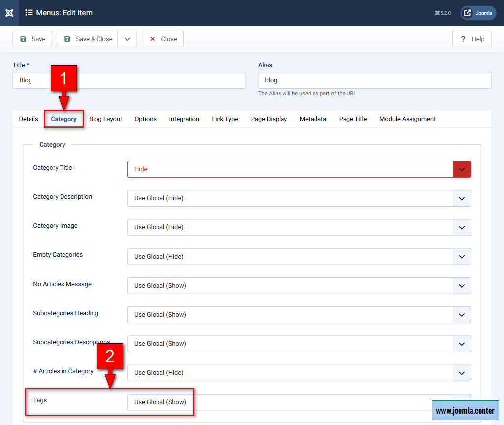
Task: Open the Page Title tab
Action: click(x=353, y=119)
